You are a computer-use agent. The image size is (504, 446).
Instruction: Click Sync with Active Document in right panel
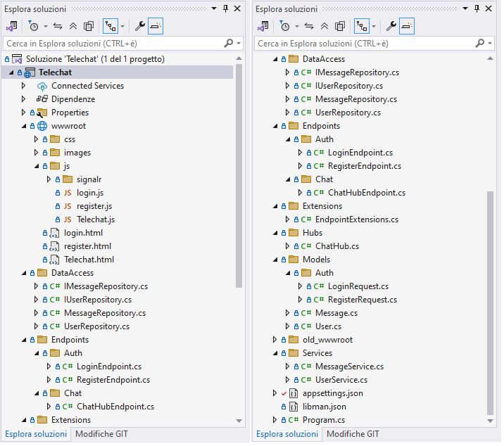(x=310, y=26)
